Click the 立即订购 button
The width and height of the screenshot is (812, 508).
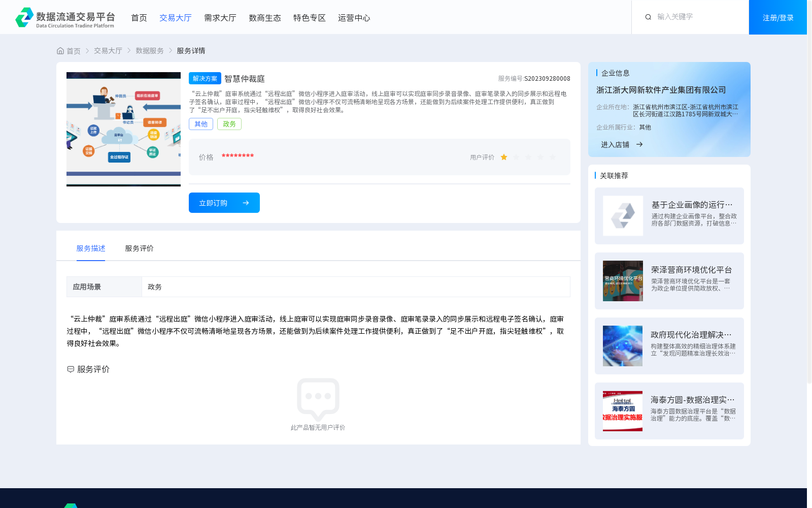click(x=224, y=203)
